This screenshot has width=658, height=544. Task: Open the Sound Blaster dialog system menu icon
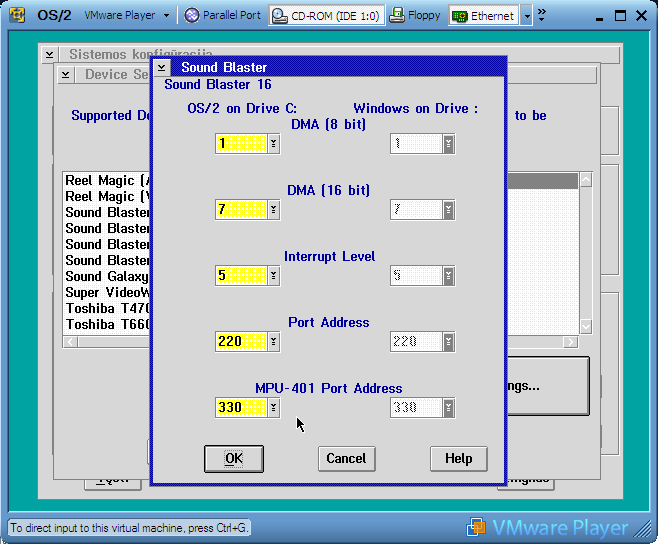[162, 67]
